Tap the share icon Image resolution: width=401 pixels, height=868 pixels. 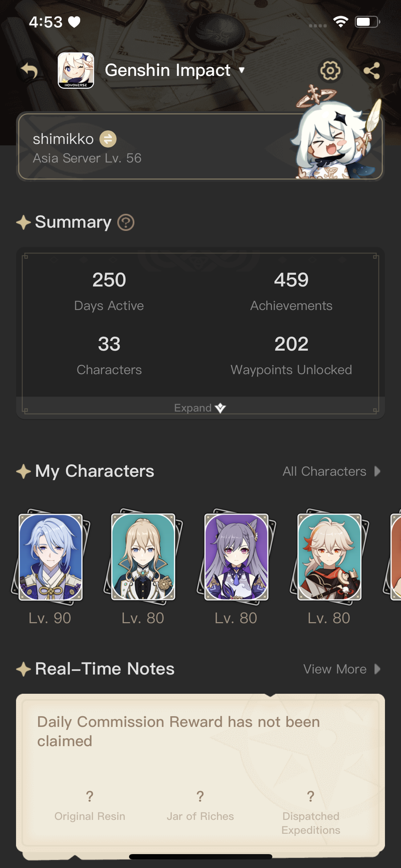pos(372,71)
